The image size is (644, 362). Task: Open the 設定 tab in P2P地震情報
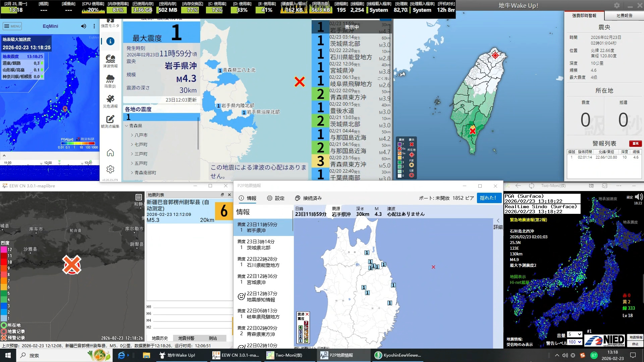(276, 198)
